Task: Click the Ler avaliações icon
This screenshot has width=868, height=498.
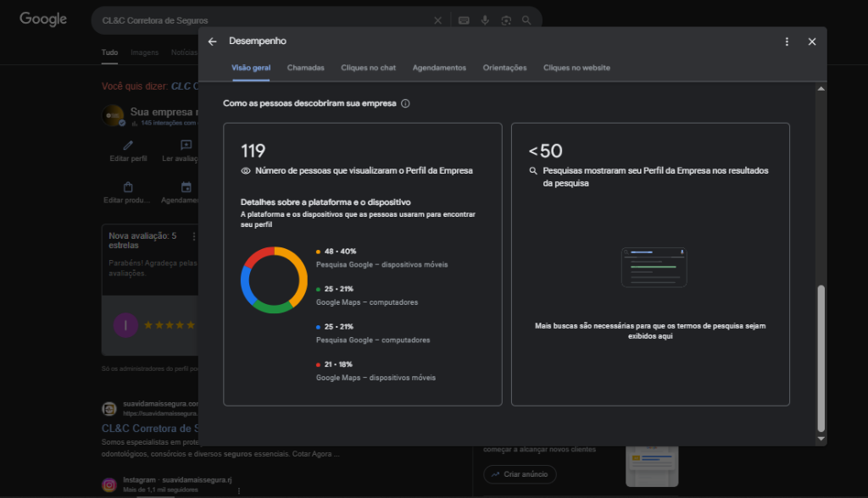Action: click(x=186, y=145)
